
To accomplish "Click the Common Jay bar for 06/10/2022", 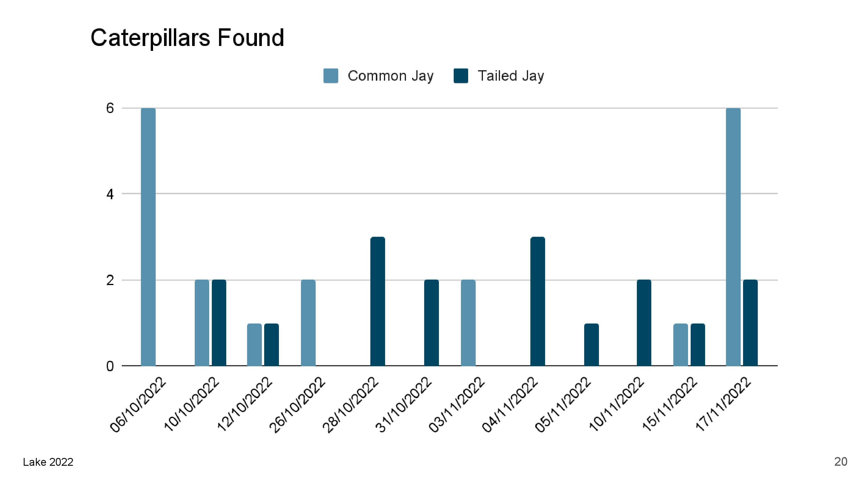I will pyautogui.click(x=148, y=237).
